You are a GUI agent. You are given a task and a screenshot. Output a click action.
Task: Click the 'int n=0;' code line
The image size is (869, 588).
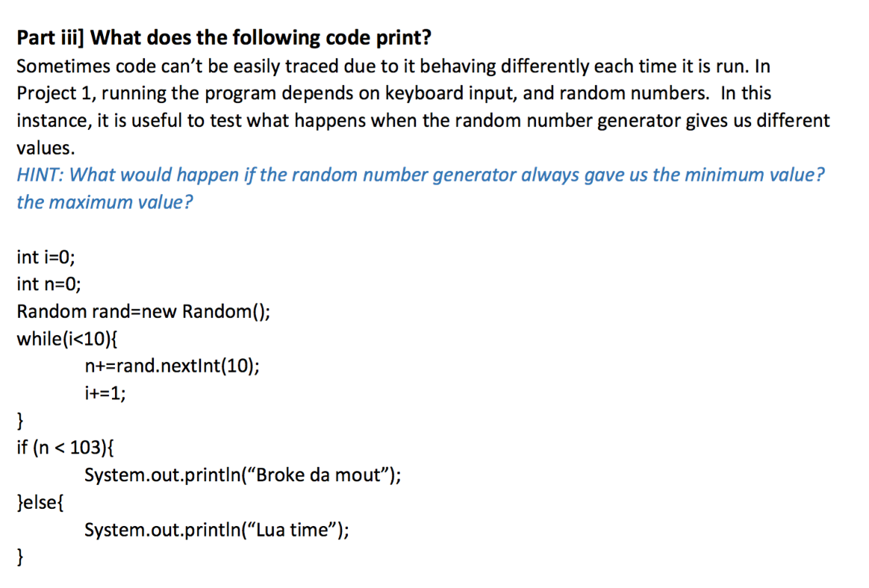tap(49, 284)
